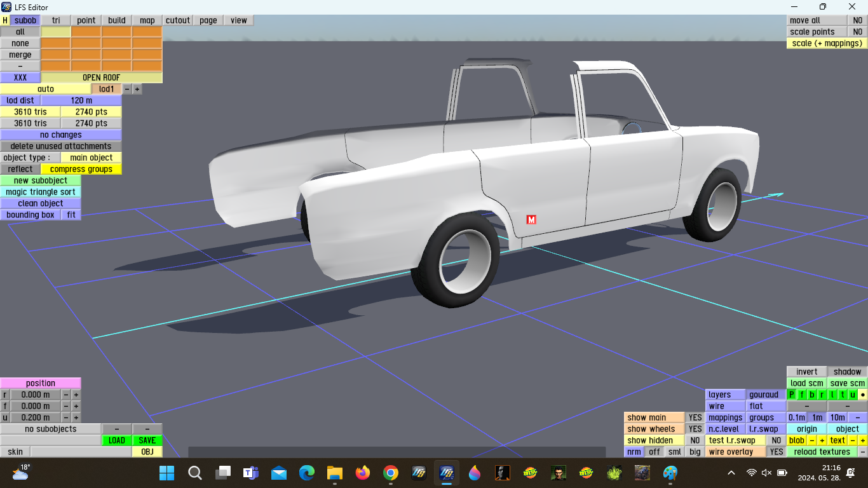
Task: Toggle show main YES setting
Action: tap(695, 417)
